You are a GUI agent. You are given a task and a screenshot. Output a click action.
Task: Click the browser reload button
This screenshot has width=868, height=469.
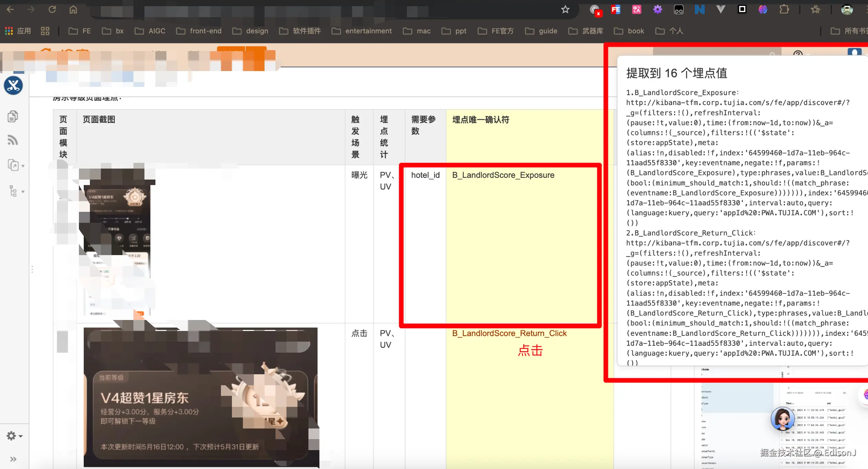[x=52, y=10]
